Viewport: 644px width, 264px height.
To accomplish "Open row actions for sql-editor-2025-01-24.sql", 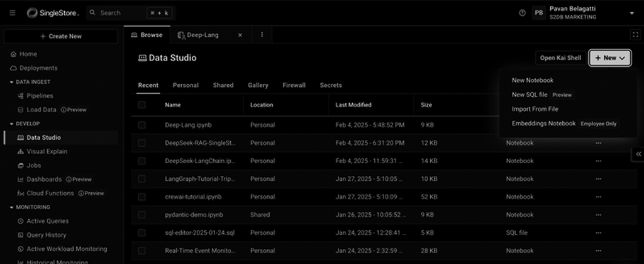I will (599, 232).
